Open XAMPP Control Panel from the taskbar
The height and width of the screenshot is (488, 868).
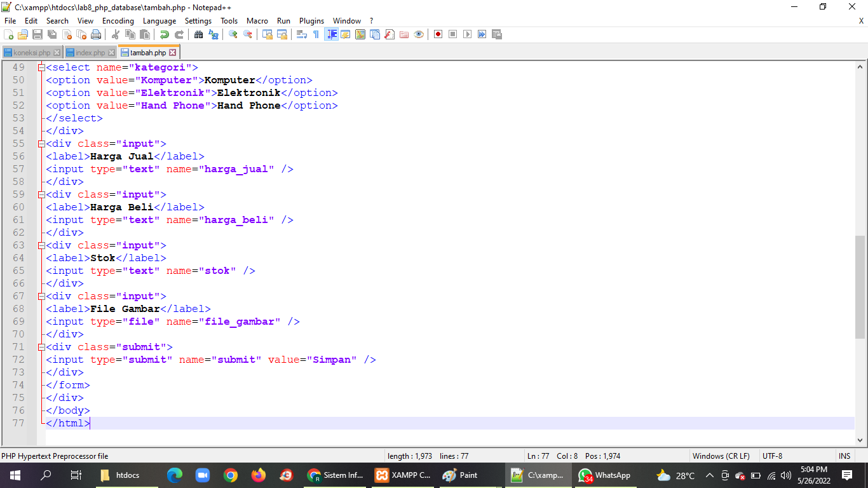402,475
